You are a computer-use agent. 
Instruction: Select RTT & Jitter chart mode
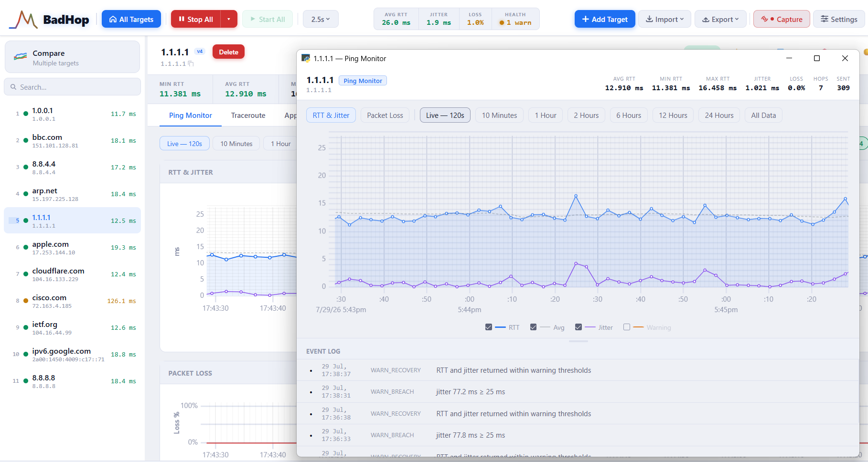click(331, 115)
